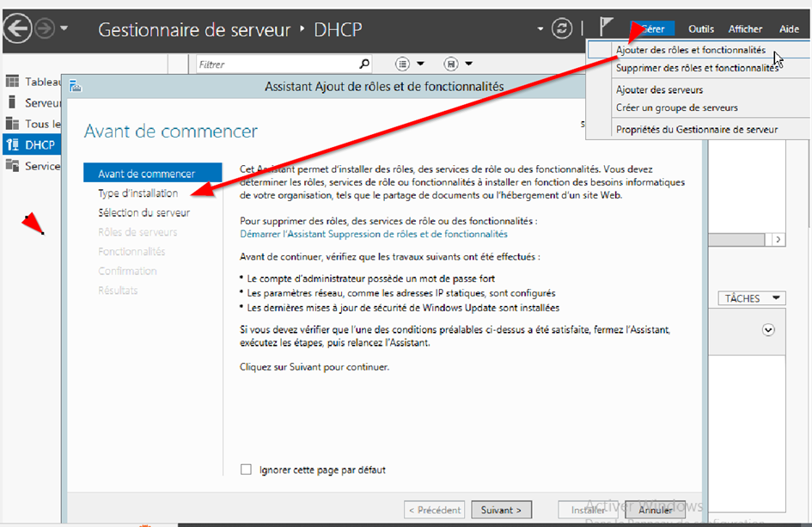Click the back navigation arrow
Image resolution: width=812 pixels, height=527 pixels.
[x=17, y=28]
